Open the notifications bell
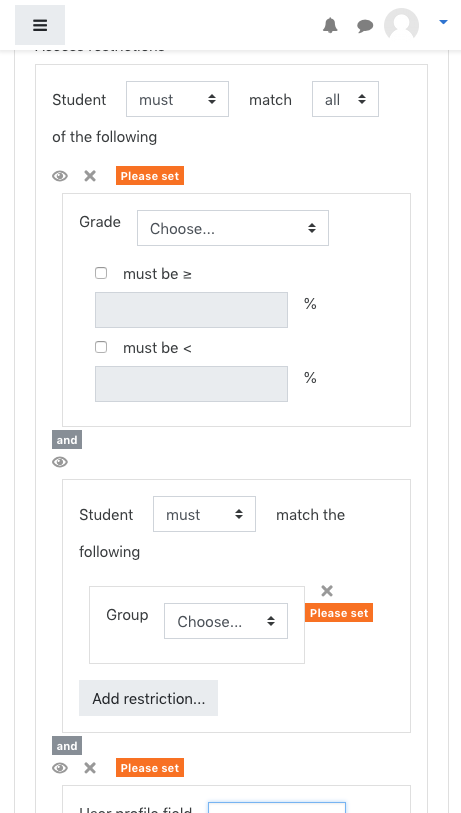461x813 pixels. pyautogui.click(x=330, y=25)
